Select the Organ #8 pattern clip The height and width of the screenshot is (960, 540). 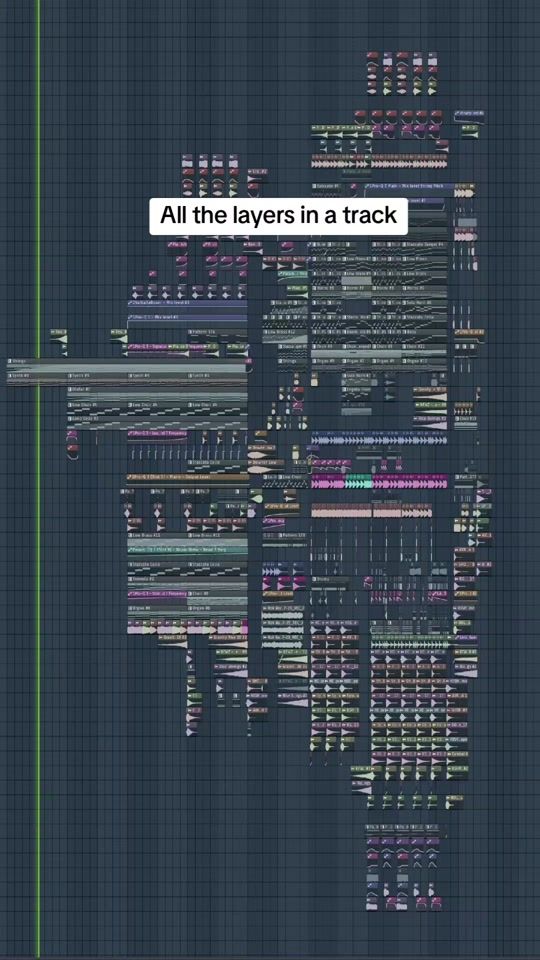point(157,611)
